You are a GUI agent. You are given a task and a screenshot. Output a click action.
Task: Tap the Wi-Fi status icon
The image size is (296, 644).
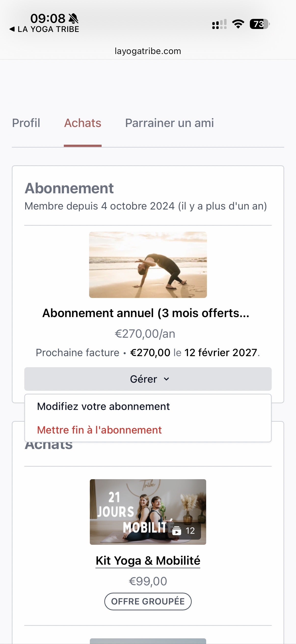pos(238,24)
